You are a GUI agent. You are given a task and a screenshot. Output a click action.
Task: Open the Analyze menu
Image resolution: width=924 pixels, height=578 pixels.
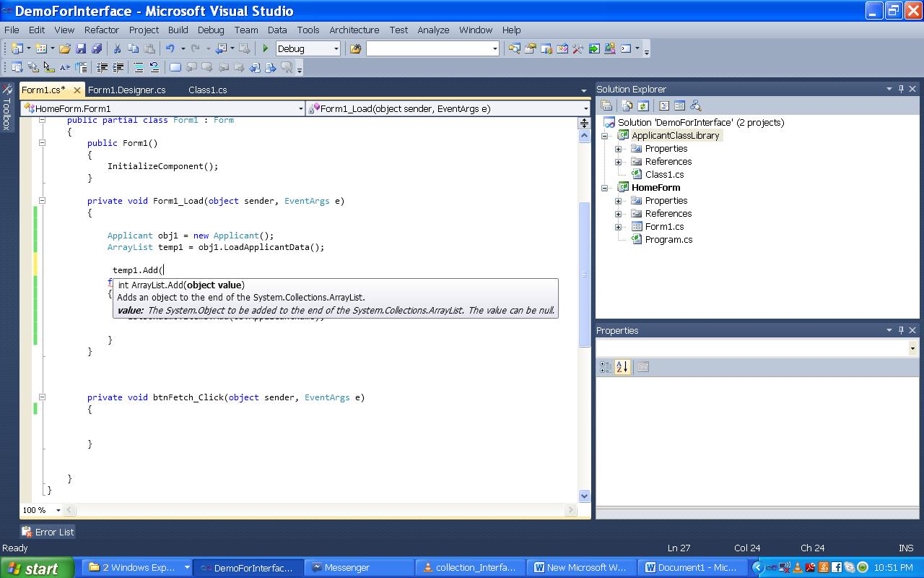(433, 30)
